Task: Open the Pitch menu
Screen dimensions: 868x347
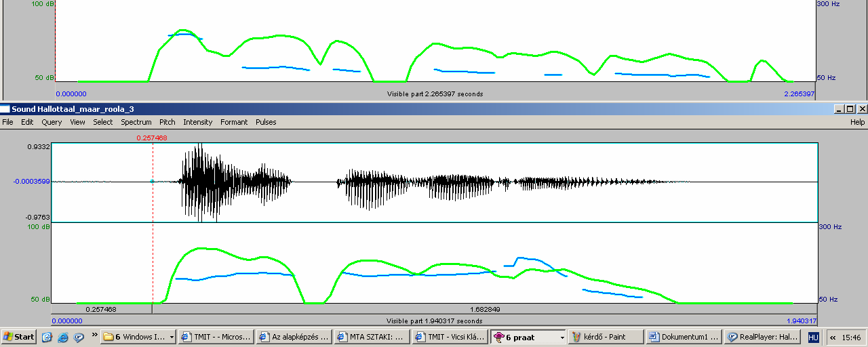Action: point(167,122)
